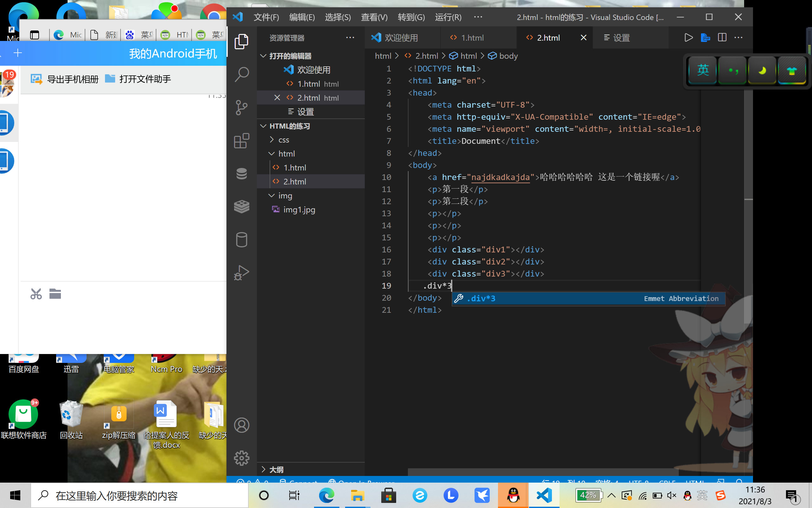Screen dimensions: 812x508
Task: Accept the .div*3 Emmet Abbreviation suggestion
Action: pyautogui.click(x=588, y=298)
